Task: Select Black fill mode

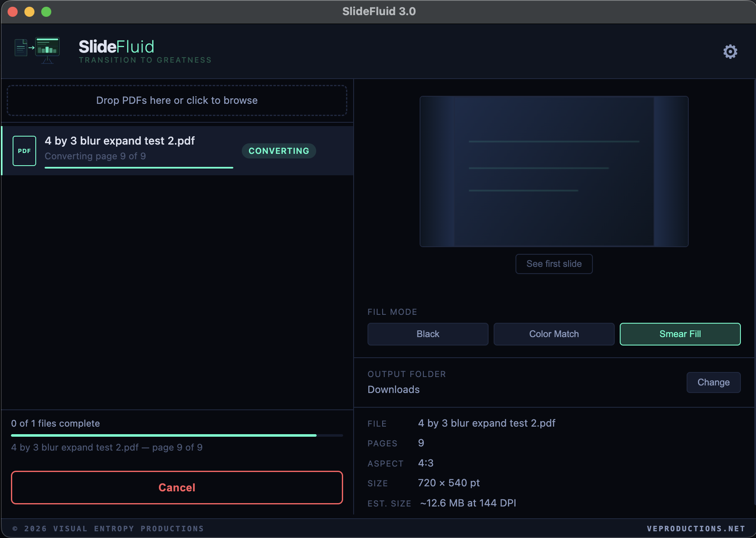Action: coord(428,334)
